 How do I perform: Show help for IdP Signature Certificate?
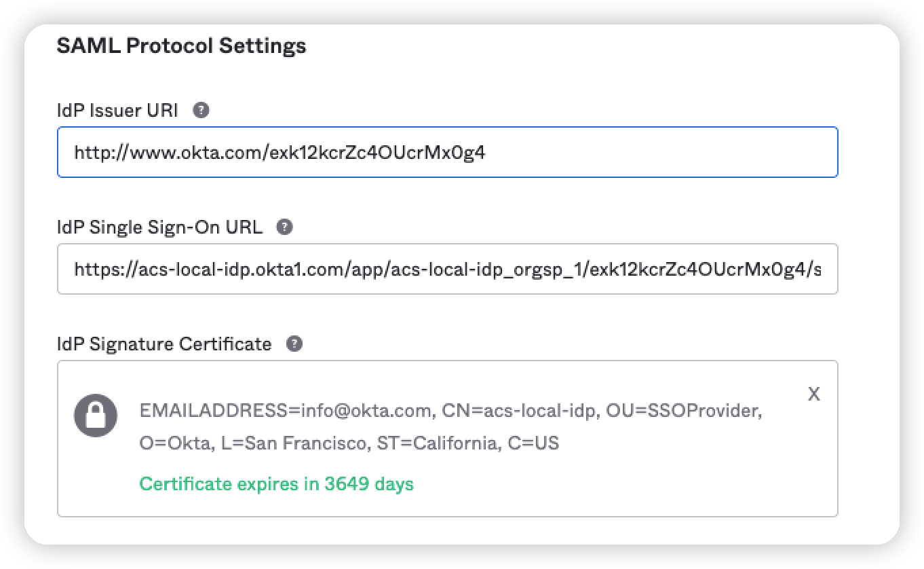(294, 344)
